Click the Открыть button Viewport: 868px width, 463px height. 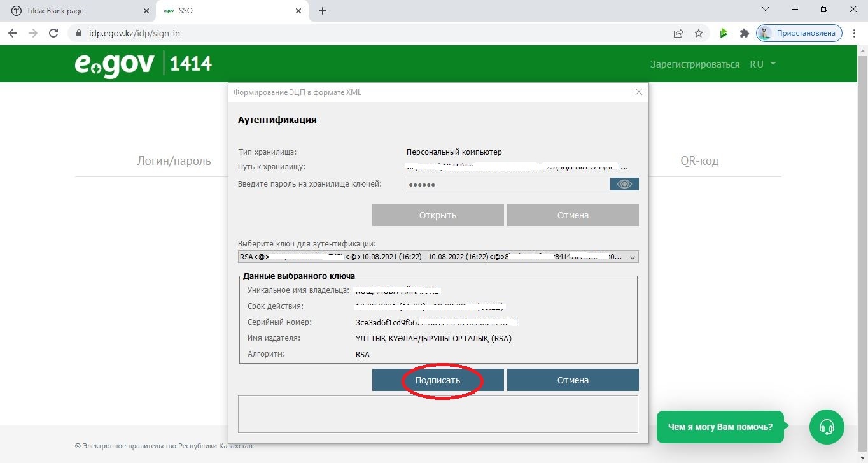tap(438, 215)
